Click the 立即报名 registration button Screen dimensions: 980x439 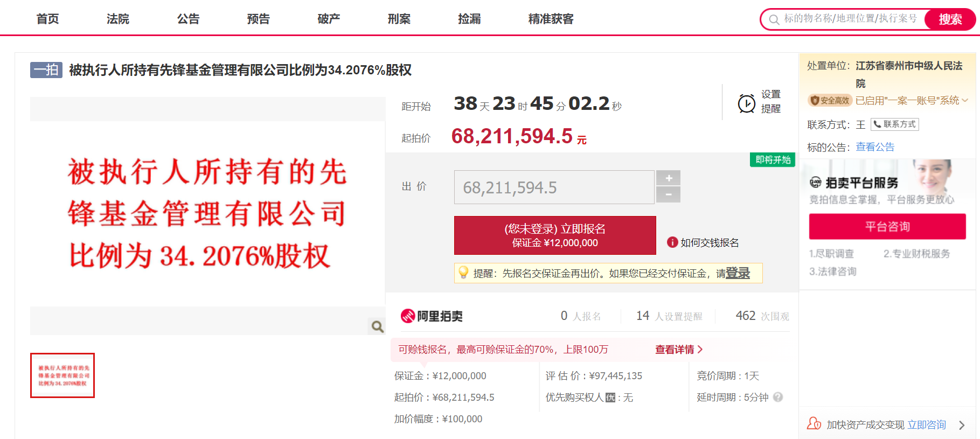pyautogui.click(x=555, y=235)
